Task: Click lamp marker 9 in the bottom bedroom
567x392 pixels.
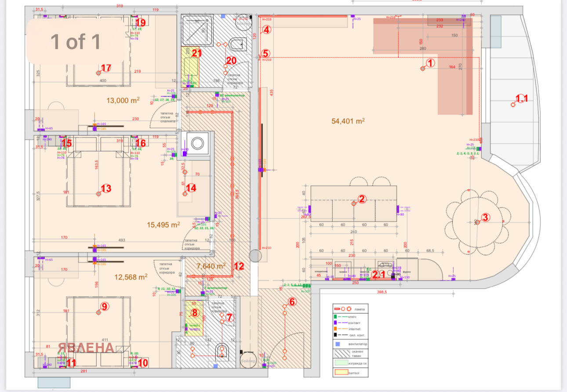Action: coord(104,307)
